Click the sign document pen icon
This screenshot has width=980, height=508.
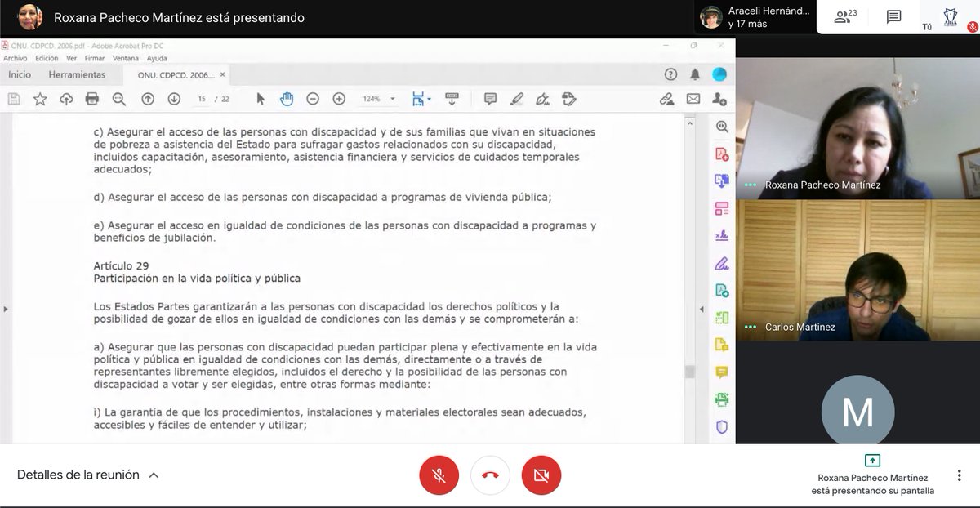542,99
